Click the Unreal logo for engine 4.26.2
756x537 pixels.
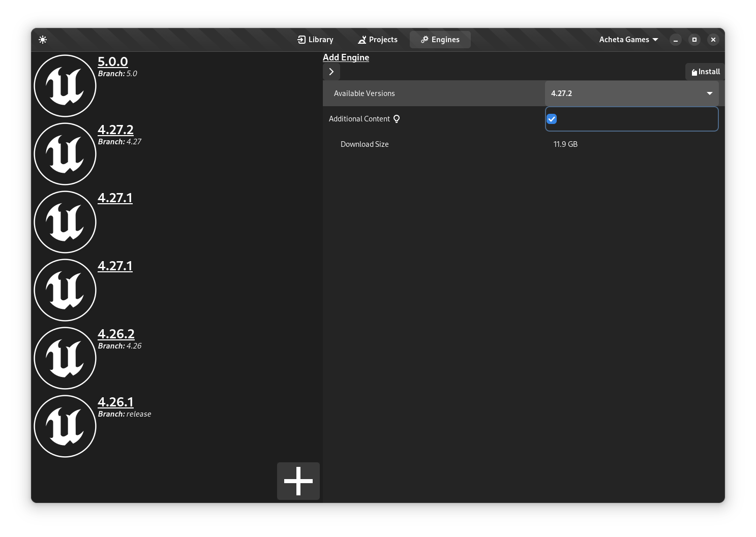point(65,358)
